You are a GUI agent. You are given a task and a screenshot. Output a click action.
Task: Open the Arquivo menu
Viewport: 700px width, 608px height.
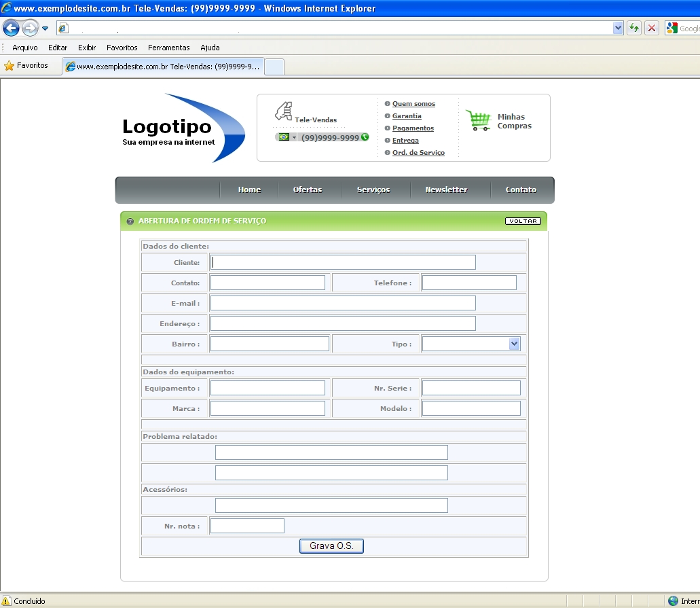pos(25,48)
